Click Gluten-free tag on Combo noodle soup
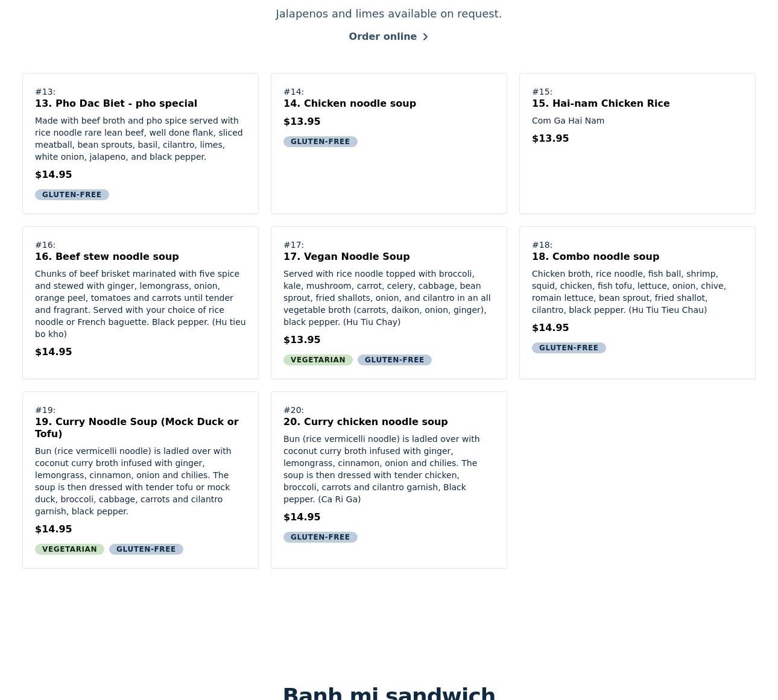 coord(569,348)
